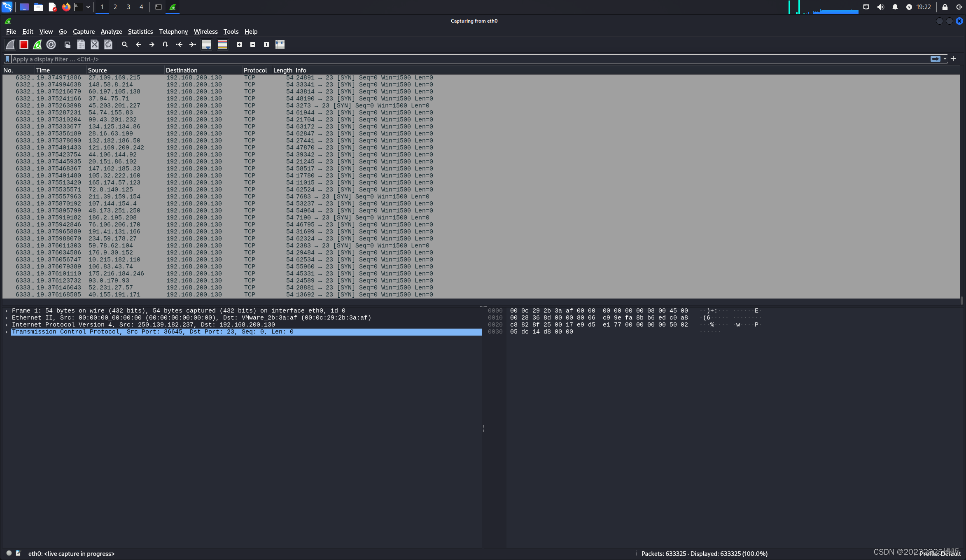Open find packet magnifier tool
Screen dimensions: 966x560
pos(125,44)
